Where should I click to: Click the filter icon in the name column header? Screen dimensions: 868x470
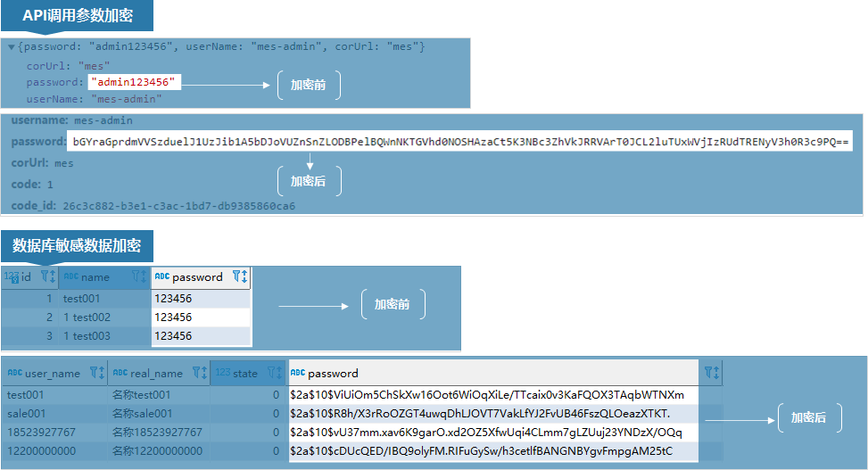coord(138,277)
